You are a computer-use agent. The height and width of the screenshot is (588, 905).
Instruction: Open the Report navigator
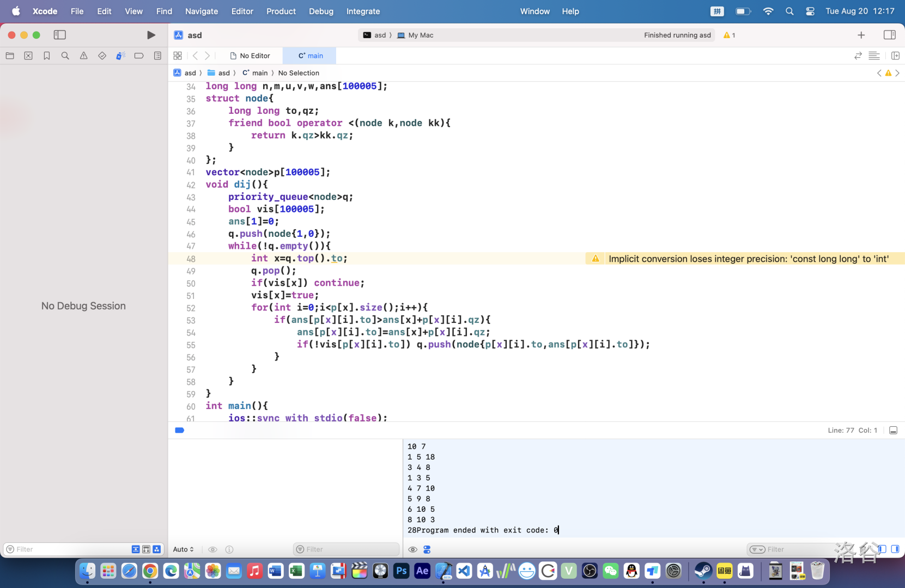click(157, 56)
